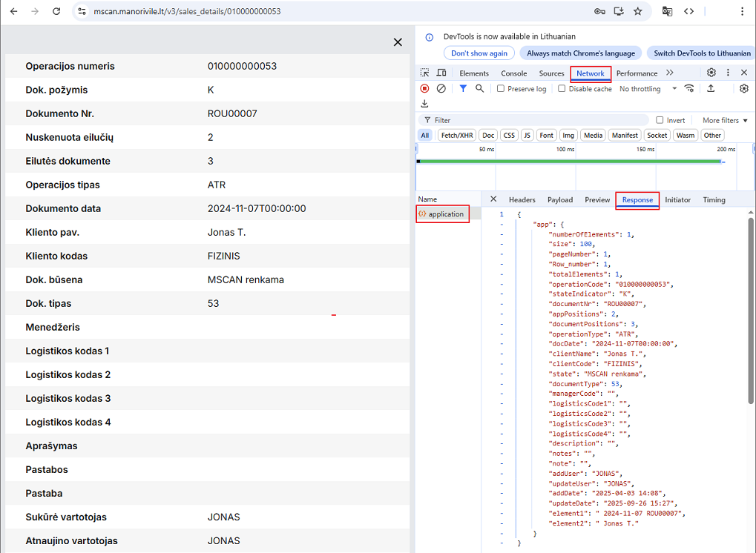Stop recording network log
This screenshot has width=756, height=553.
tap(425, 88)
